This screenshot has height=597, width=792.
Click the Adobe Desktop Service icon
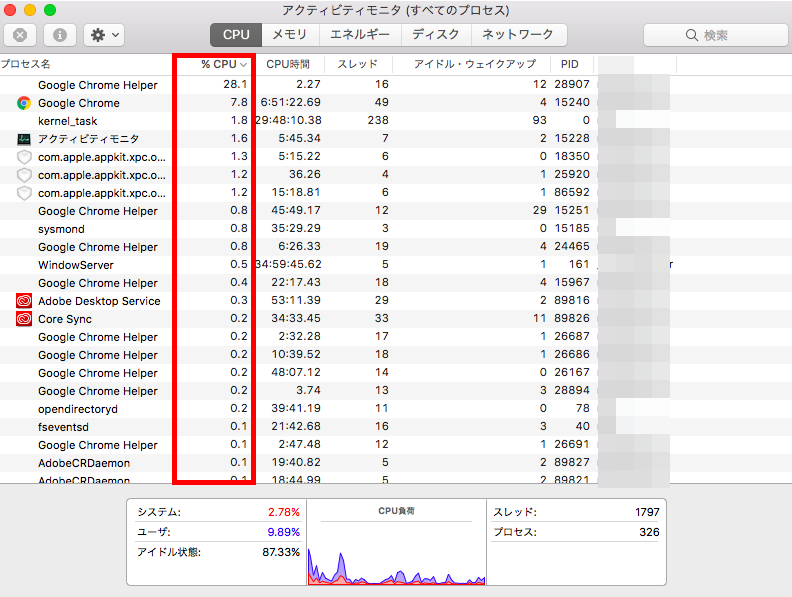tap(24, 301)
